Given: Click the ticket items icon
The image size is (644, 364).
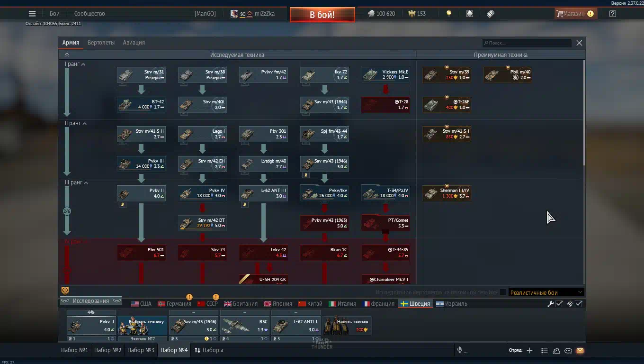Looking at the screenshot, I should click(491, 14).
